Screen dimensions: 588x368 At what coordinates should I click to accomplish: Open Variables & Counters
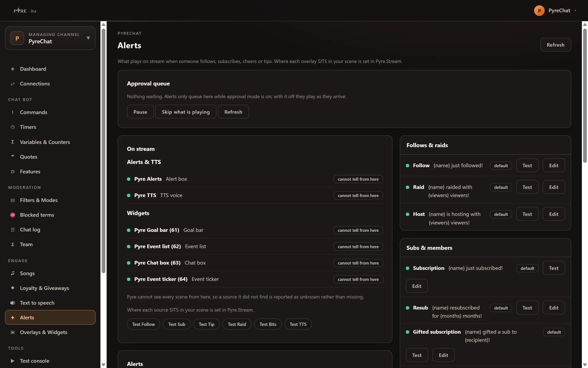tap(50, 142)
